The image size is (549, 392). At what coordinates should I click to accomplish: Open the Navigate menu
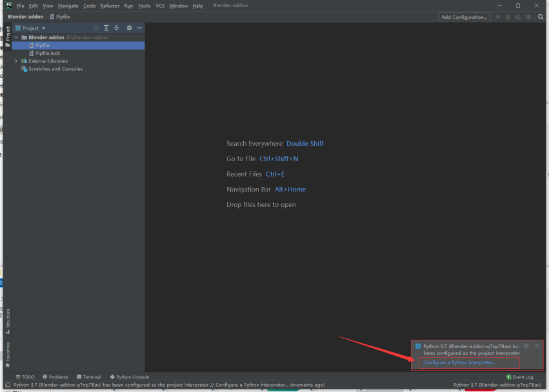coord(68,6)
